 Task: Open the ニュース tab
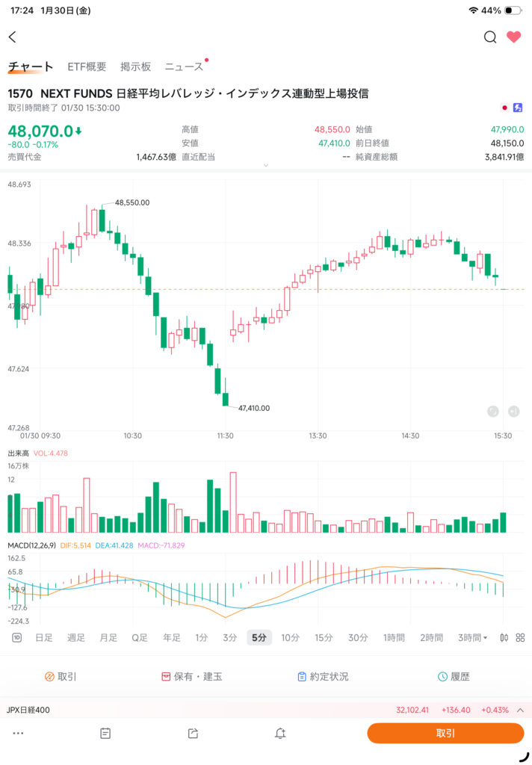click(184, 66)
